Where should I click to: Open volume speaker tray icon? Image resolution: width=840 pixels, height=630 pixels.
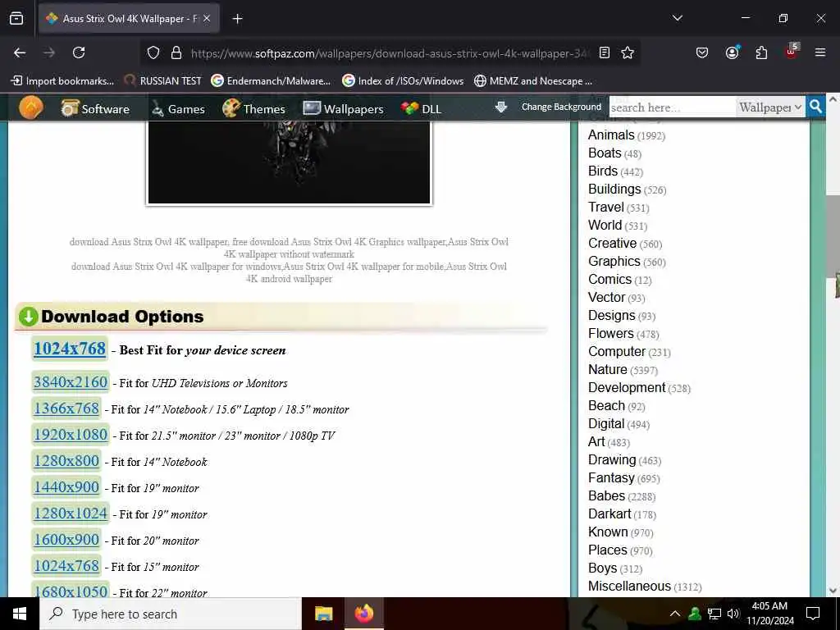(x=733, y=614)
